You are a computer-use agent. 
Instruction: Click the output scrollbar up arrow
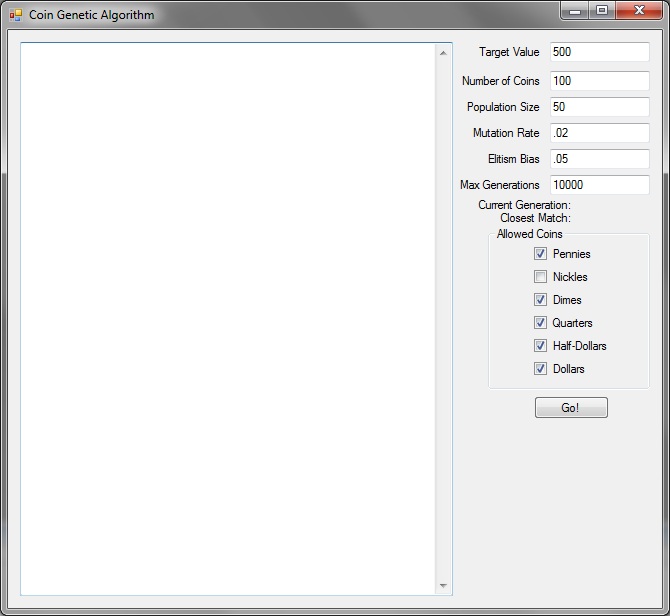click(443, 52)
